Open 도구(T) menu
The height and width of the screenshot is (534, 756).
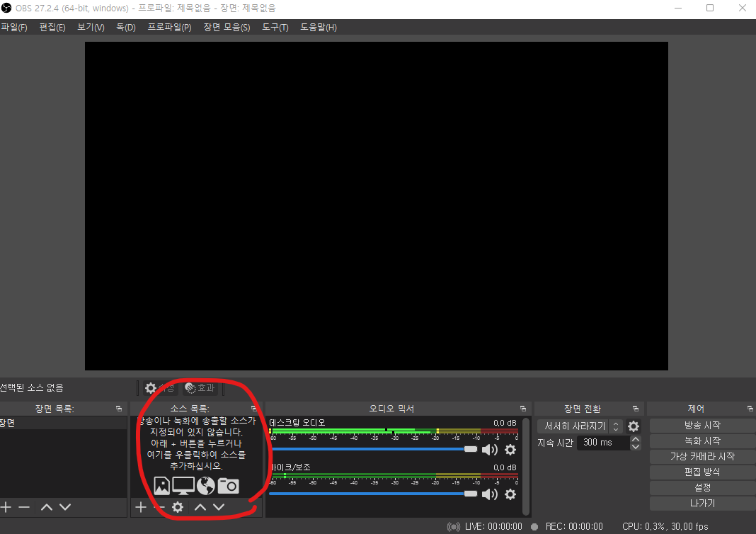tap(275, 27)
